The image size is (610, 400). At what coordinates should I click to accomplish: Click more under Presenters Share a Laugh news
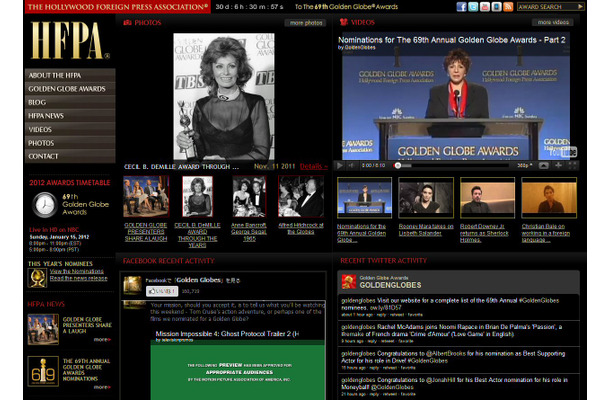(x=102, y=340)
